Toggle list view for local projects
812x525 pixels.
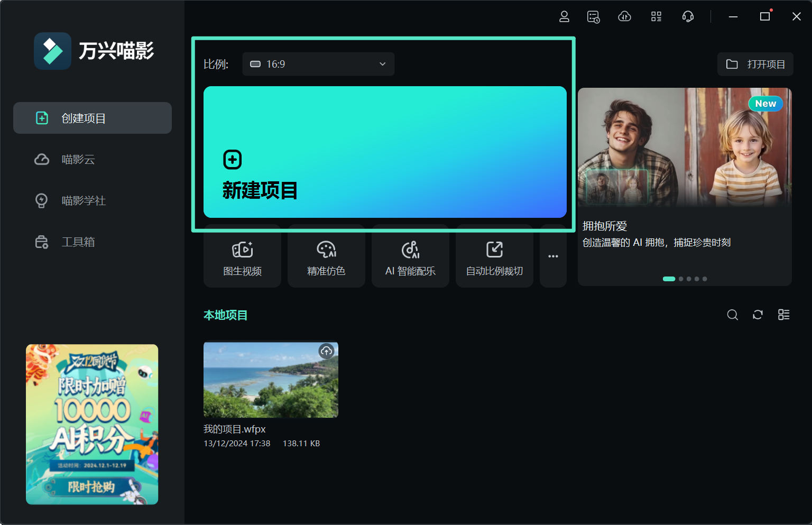click(x=783, y=315)
